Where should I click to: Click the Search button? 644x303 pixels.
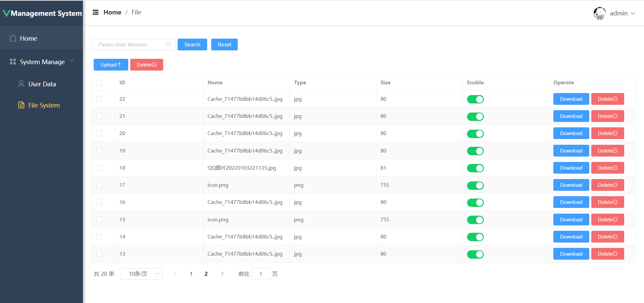[x=192, y=45]
